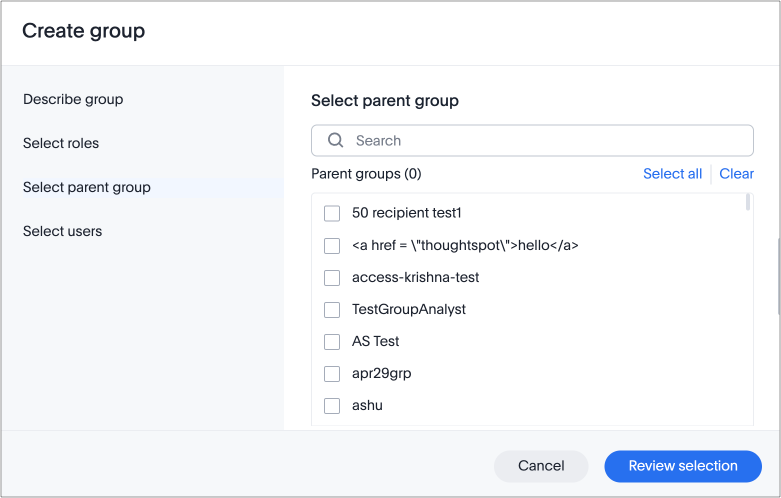Select the TestGroupAnalyst checkbox

pos(332,309)
